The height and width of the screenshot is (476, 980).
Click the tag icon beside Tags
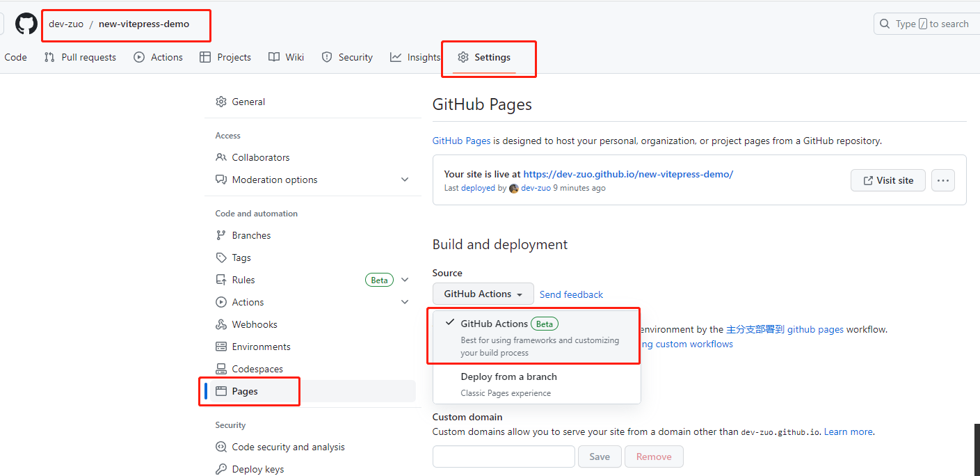pos(221,257)
